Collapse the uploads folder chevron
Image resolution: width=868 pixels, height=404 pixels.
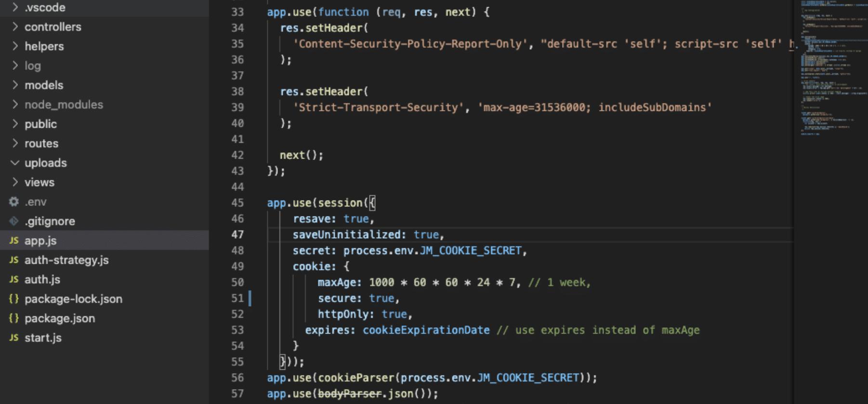15,162
